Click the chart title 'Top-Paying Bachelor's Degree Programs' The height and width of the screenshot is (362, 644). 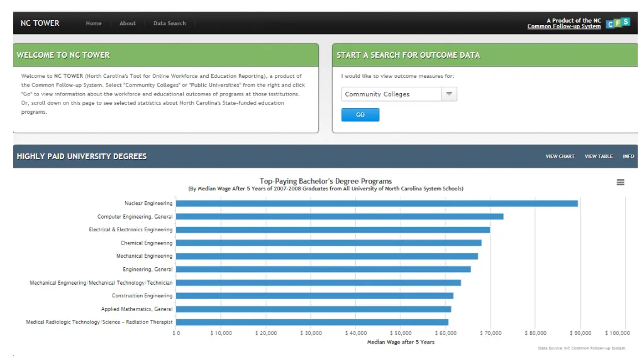[x=326, y=181]
